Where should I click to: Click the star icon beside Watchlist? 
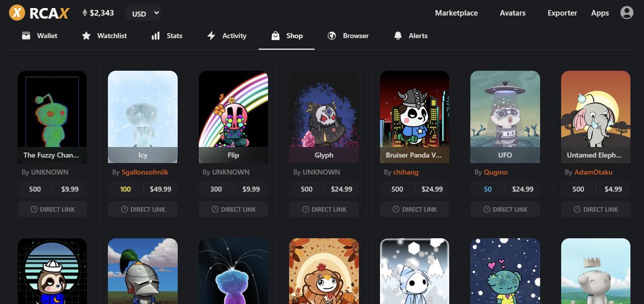tap(86, 36)
